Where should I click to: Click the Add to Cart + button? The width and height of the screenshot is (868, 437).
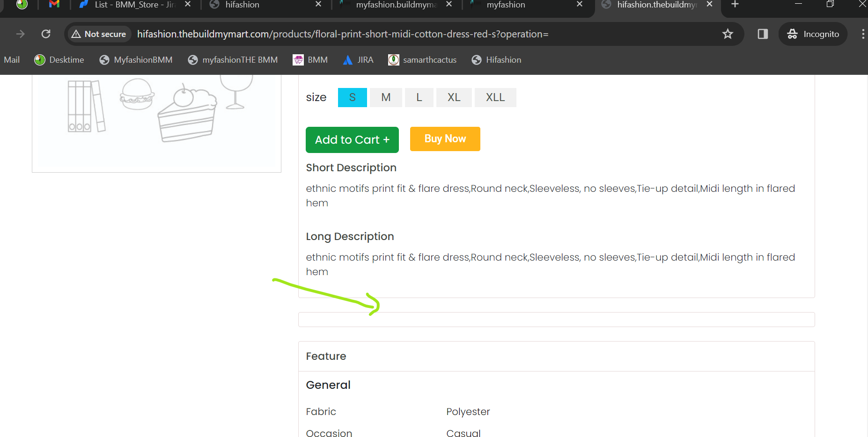352,140
